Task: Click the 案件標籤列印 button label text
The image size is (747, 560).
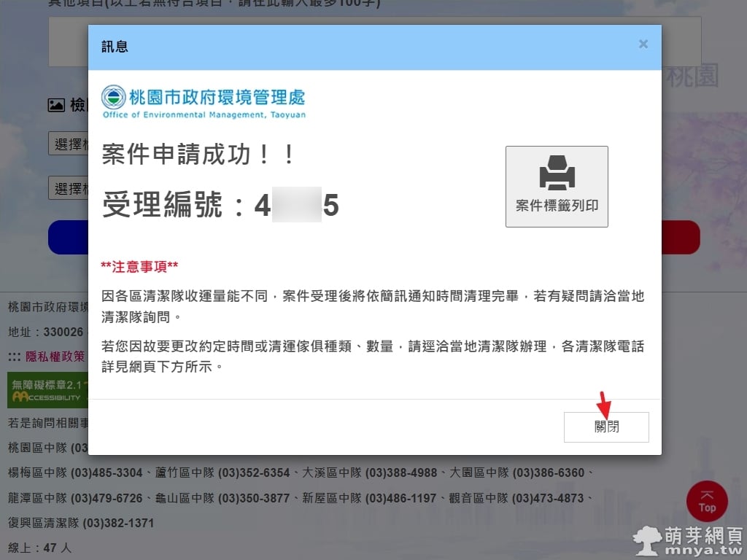Action: tap(557, 206)
